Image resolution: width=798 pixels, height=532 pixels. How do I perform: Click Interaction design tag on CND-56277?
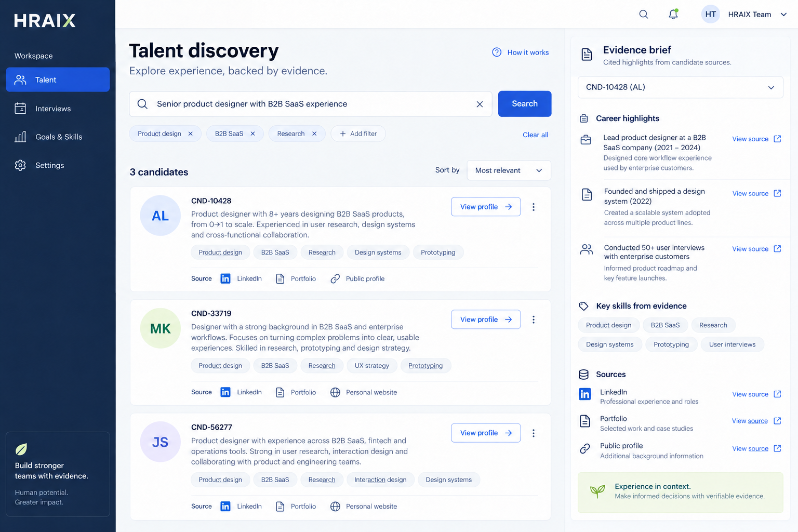click(380, 480)
